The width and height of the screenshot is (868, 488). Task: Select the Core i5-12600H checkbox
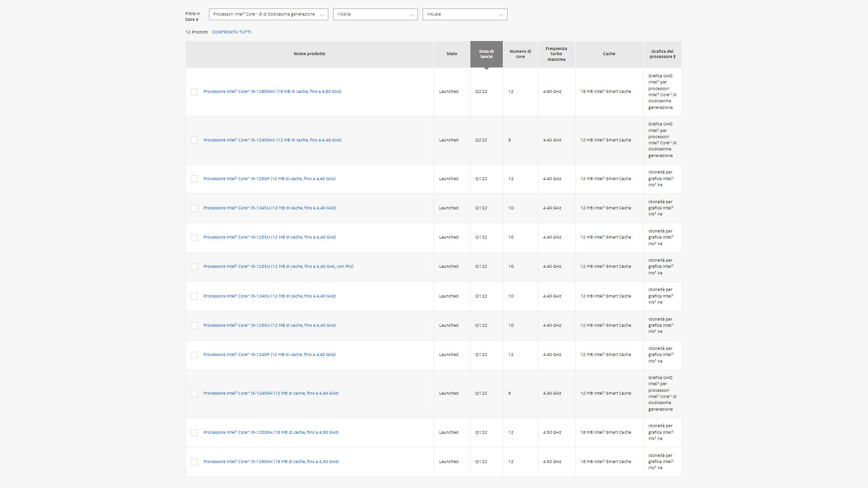(x=194, y=462)
